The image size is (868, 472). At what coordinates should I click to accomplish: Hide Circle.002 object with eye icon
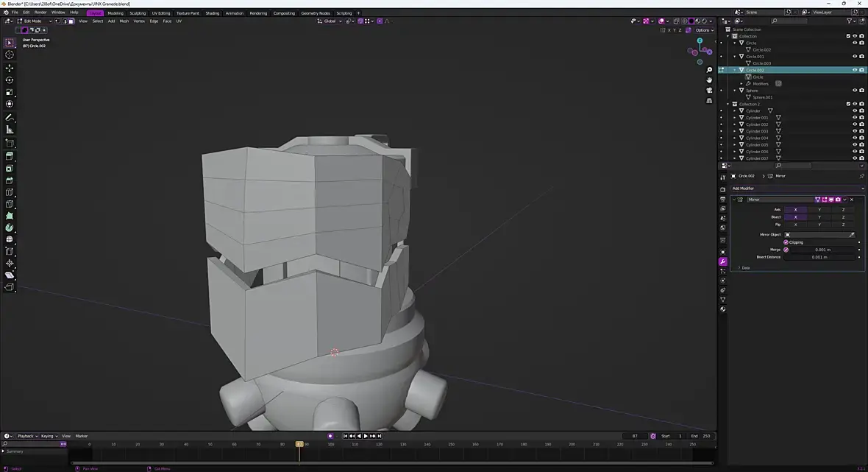854,70
